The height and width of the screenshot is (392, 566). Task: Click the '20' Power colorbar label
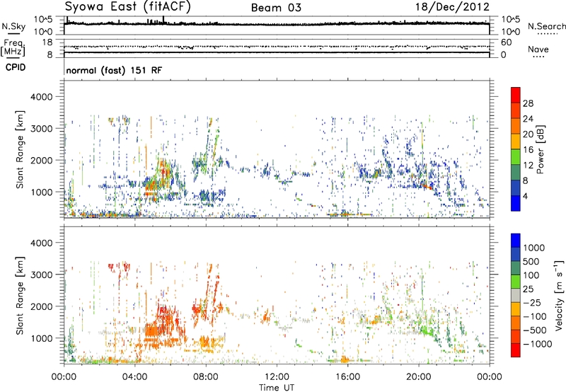pyautogui.click(x=528, y=134)
